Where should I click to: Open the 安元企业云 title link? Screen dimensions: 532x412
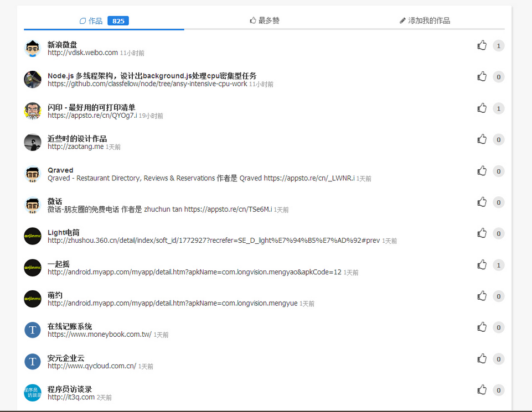[66, 358]
